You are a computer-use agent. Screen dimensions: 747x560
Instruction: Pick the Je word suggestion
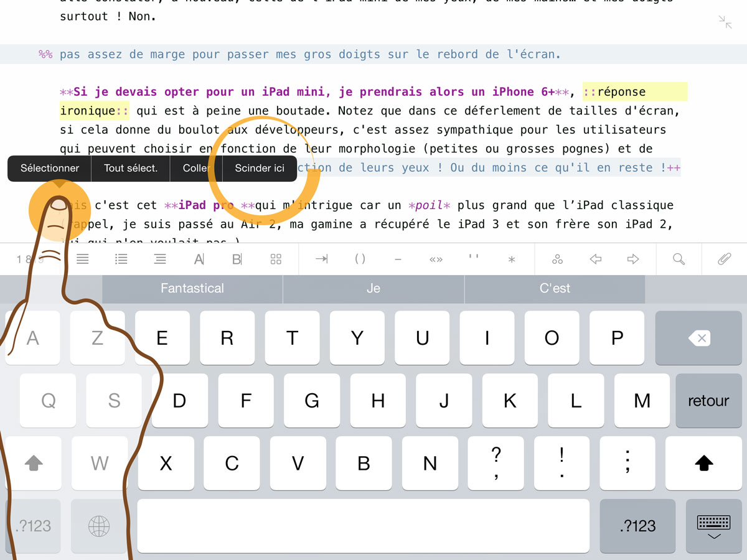374,288
